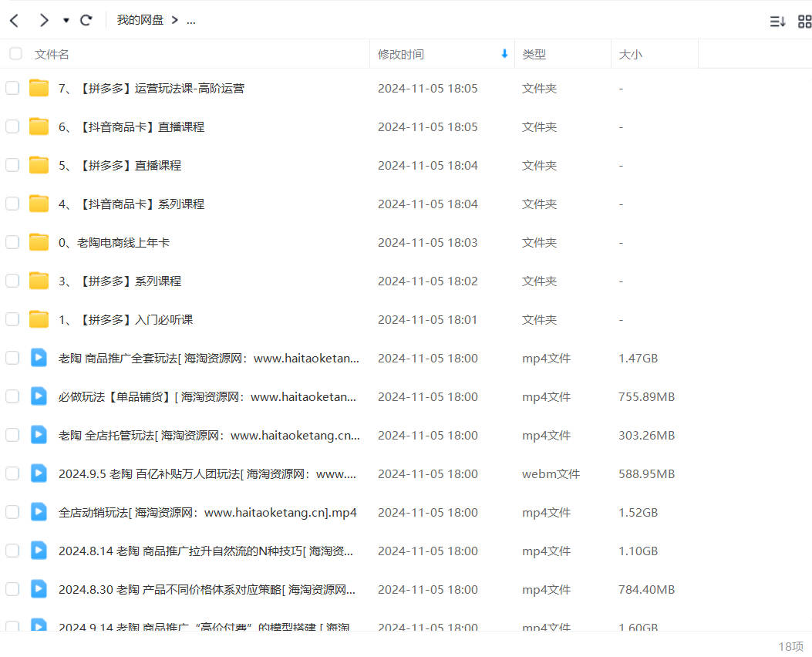The image size is (812, 657).
Task: Open the navigation history dropdown arrow
Action: point(66,21)
